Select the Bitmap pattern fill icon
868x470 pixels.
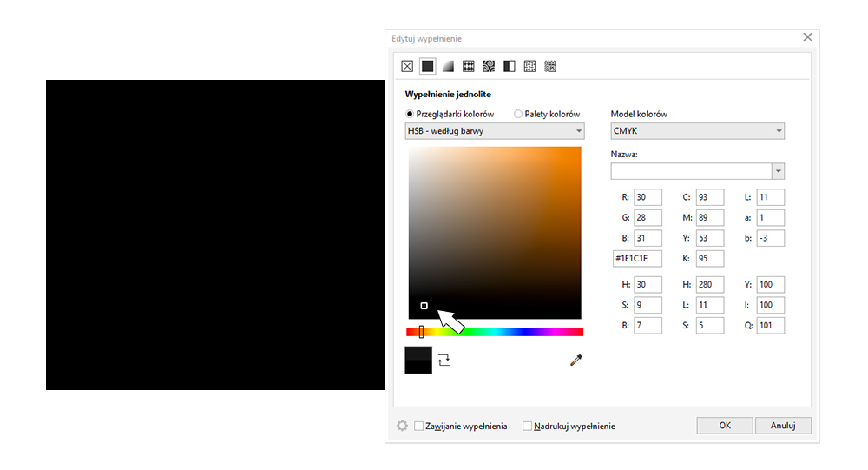point(489,66)
